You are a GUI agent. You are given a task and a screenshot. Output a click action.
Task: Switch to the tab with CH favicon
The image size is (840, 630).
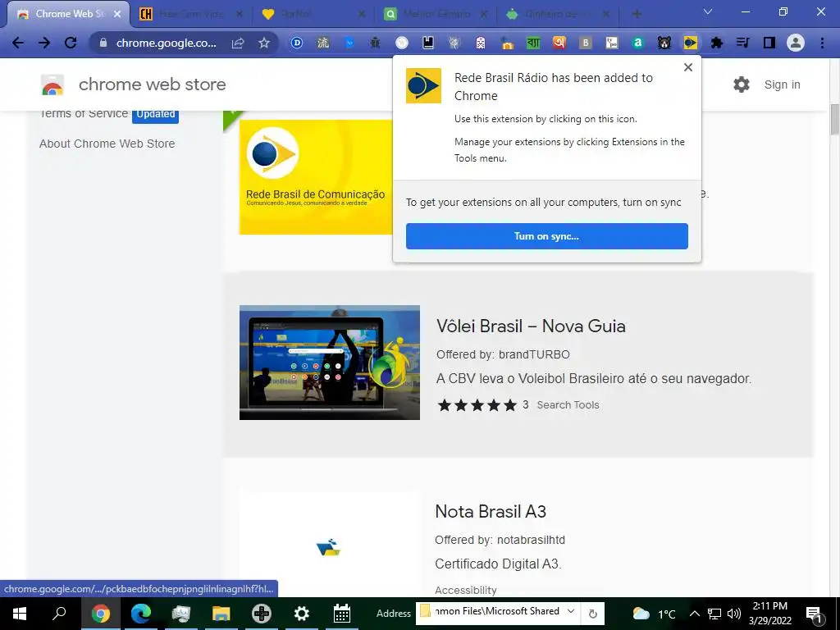[x=190, y=14]
